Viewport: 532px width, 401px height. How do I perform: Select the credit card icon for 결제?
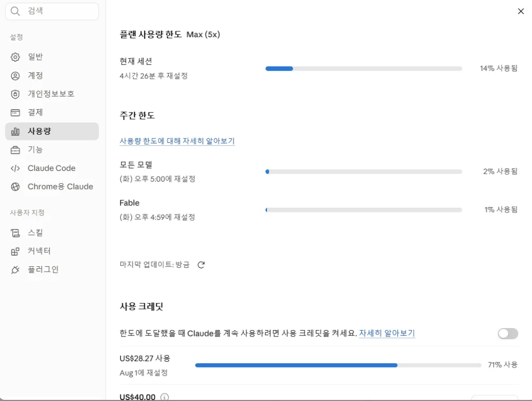[x=15, y=112]
